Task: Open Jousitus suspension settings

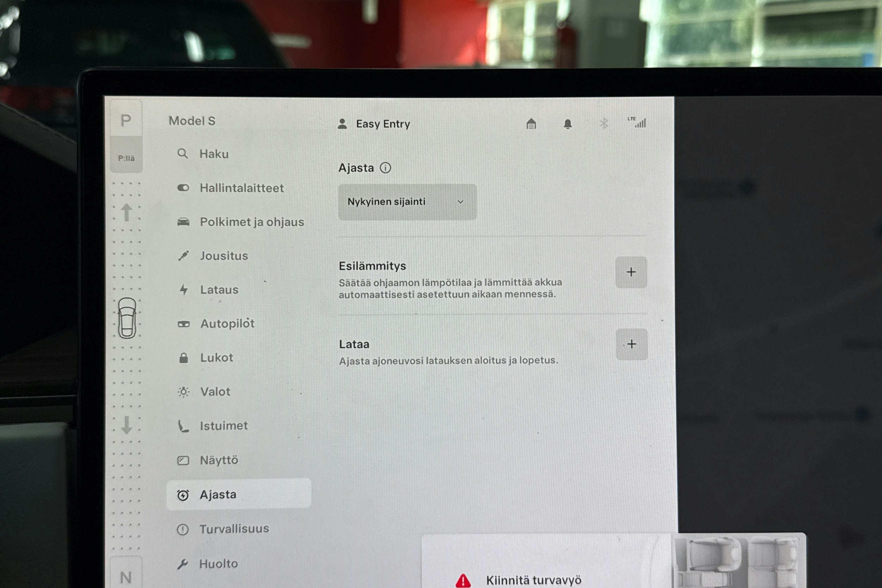Action: point(239,256)
